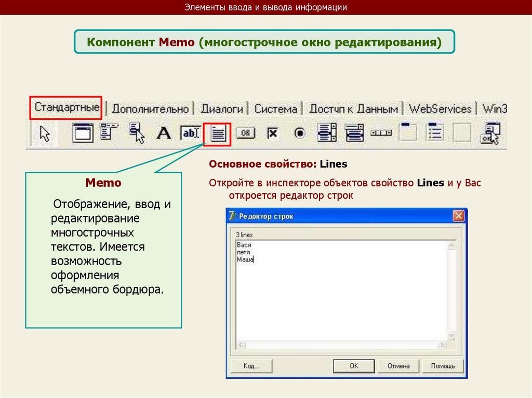
Task: Select the blank Panel component icon
Action: pyautogui.click(x=462, y=132)
